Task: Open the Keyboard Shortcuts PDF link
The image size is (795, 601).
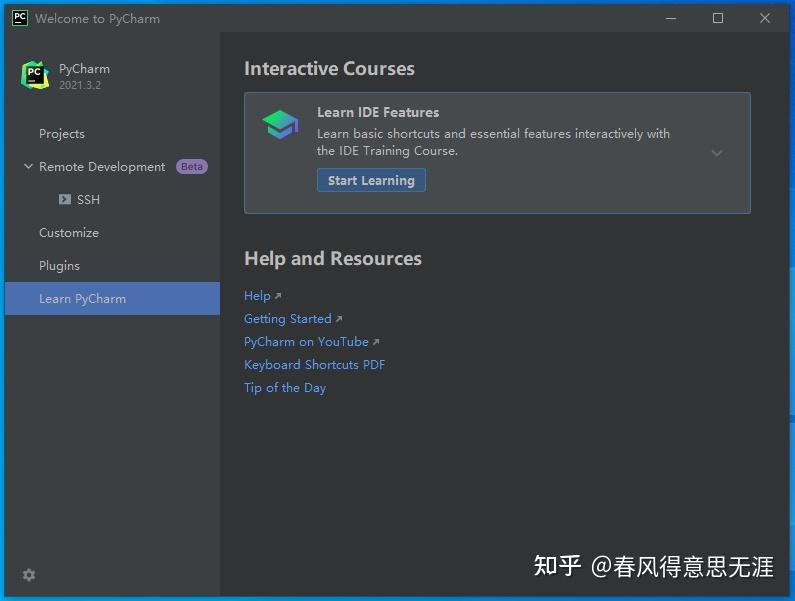Action: (x=314, y=365)
